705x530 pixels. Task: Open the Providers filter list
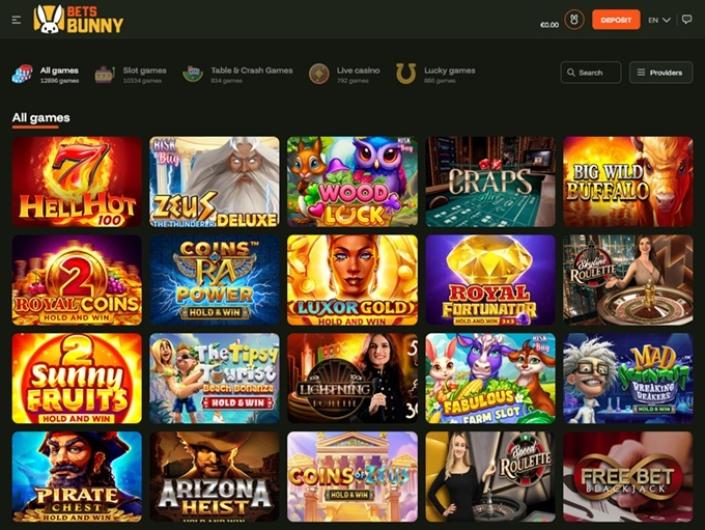(x=660, y=72)
